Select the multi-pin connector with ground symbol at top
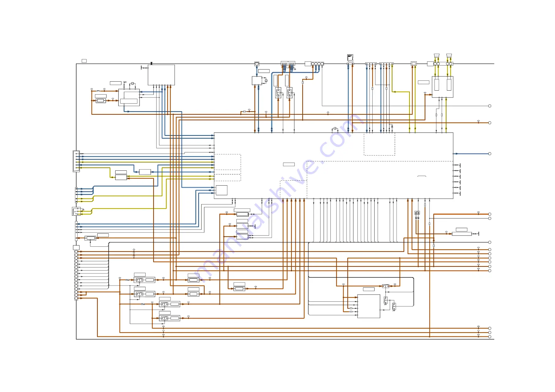Screen dimensions: 555x392 point(288,64)
